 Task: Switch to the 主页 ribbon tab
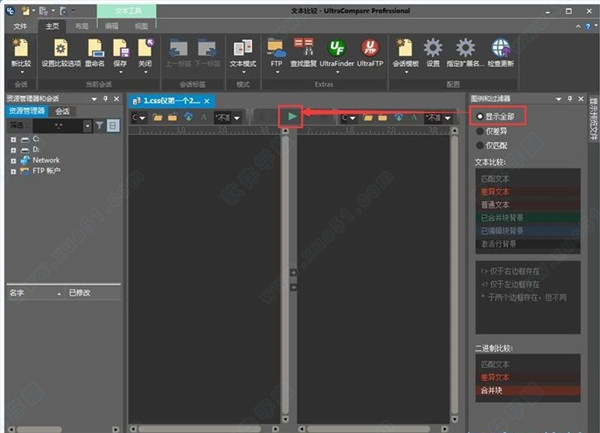pyautogui.click(x=52, y=26)
